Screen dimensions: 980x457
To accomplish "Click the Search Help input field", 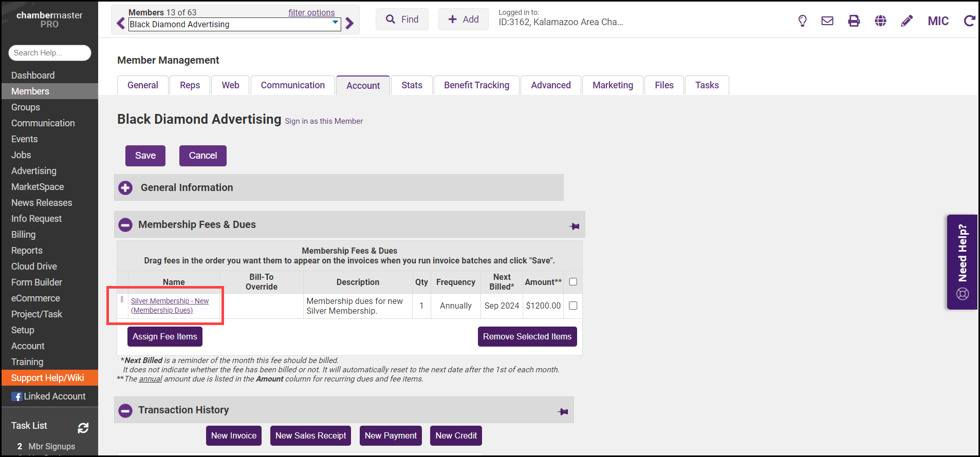I will point(50,53).
